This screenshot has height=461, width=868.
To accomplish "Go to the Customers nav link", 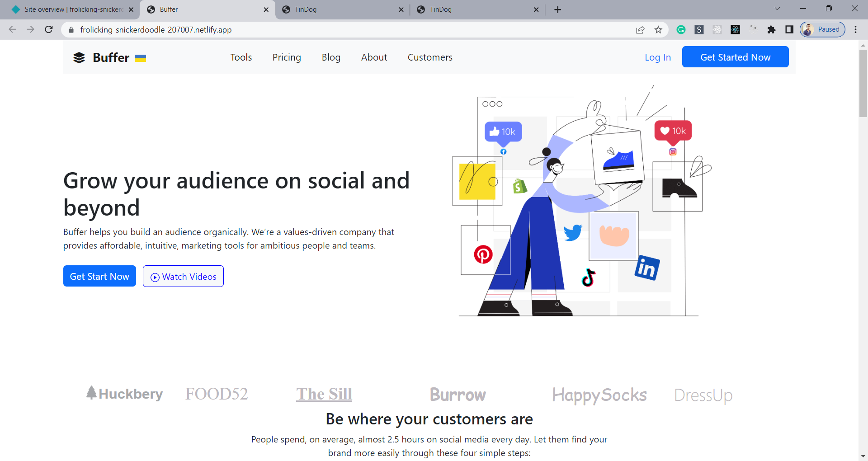I will [430, 57].
